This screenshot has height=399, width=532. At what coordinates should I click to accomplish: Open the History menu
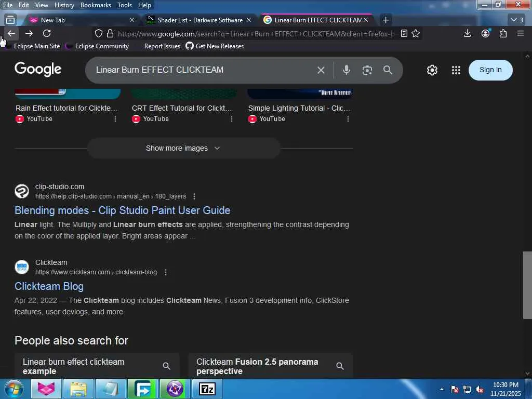[x=64, y=5]
